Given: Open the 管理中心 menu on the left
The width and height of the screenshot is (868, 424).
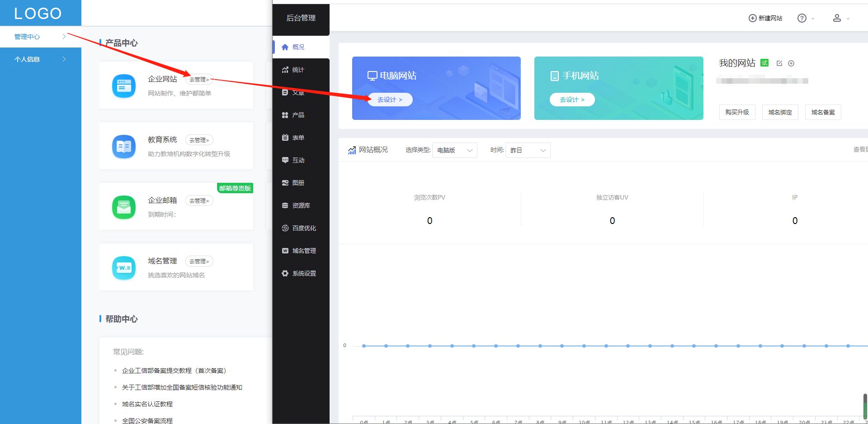Looking at the screenshot, I should click(26, 37).
